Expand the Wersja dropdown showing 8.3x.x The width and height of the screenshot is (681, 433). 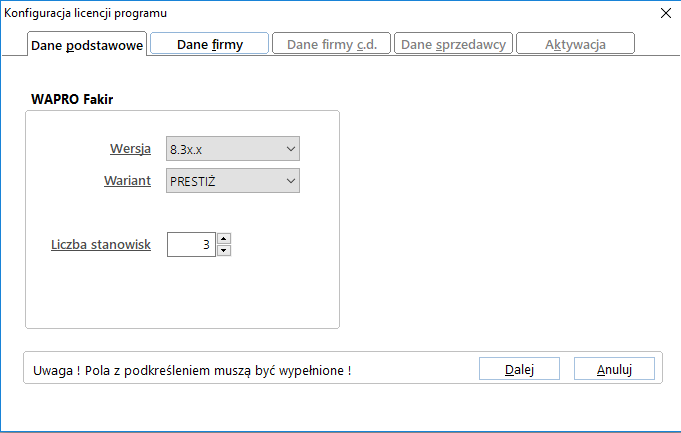(233, 149)
